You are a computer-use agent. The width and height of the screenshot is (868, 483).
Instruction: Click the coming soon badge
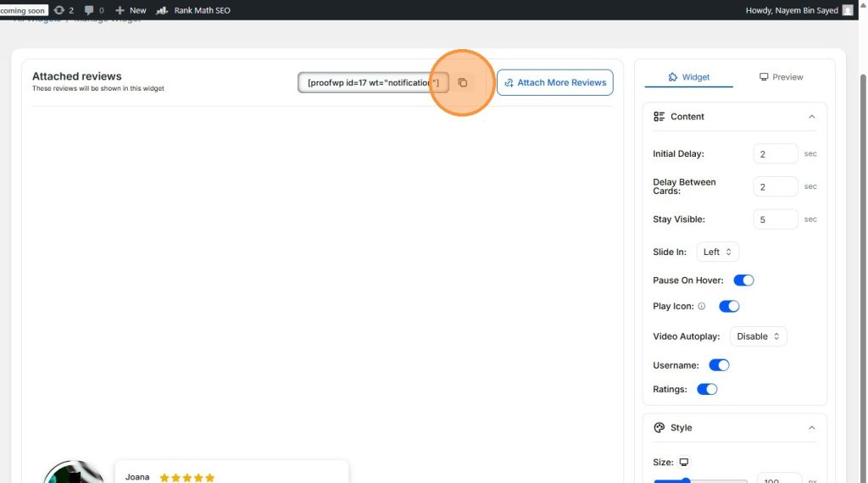point(23,10)
